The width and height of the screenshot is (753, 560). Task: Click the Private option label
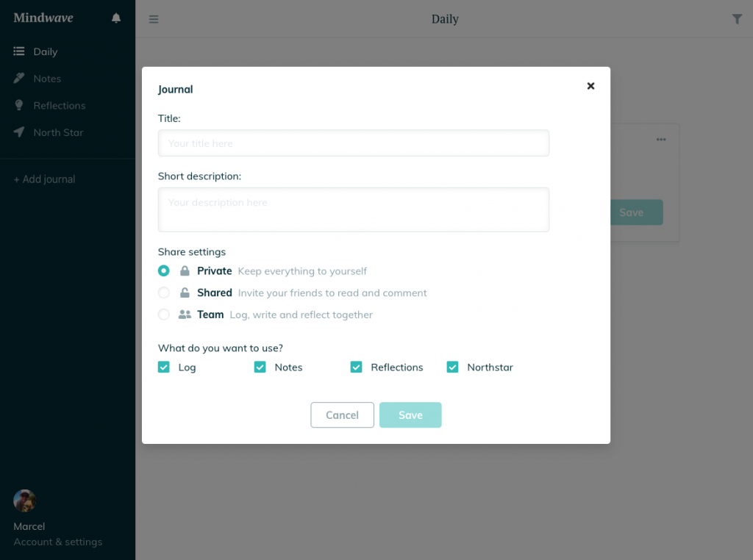pos(214,270)
